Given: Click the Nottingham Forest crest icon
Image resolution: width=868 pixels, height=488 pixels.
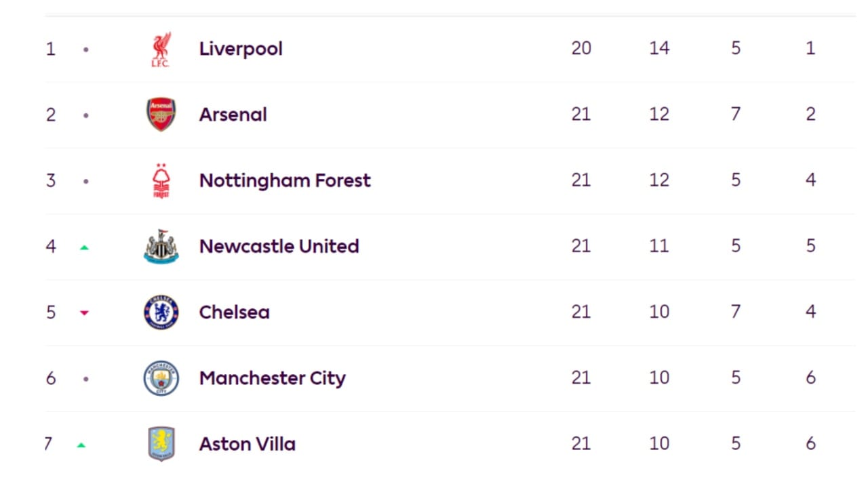Looking at the screenshot, I should click(161, 181).
